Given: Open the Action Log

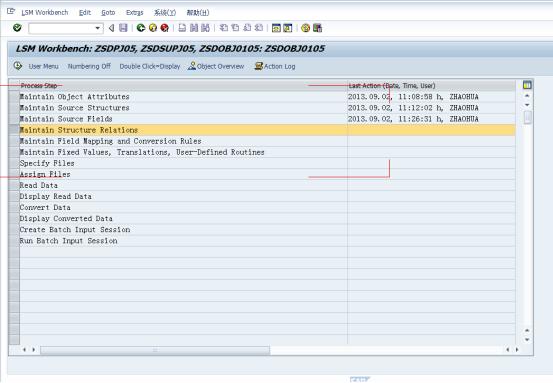Looking at the screenshot, I should pos(275,66).
